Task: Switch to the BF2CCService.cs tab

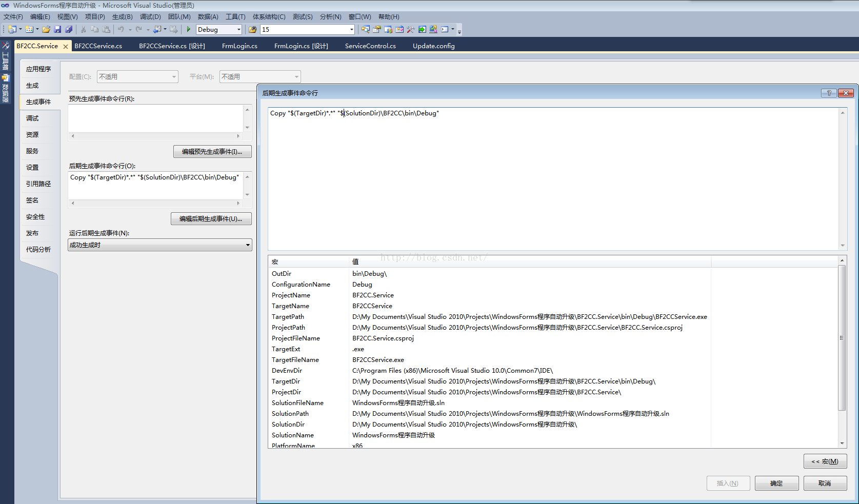Action: 98,46
